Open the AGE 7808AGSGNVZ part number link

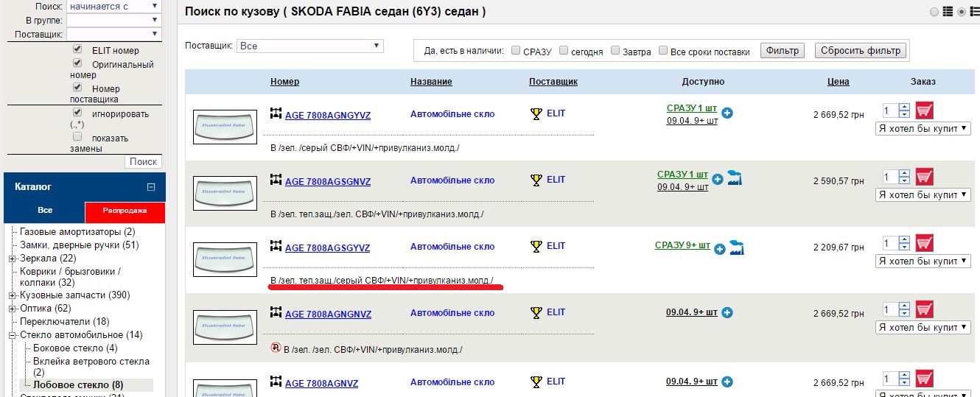tap(327, 181)
